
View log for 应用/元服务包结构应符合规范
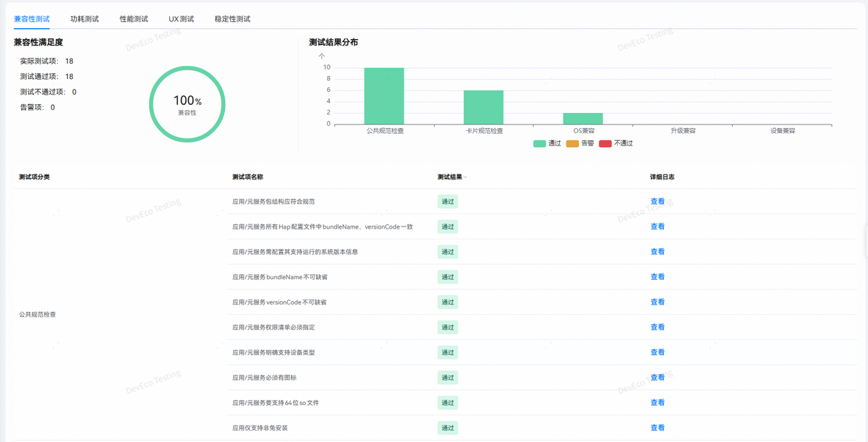click(657, 202)
